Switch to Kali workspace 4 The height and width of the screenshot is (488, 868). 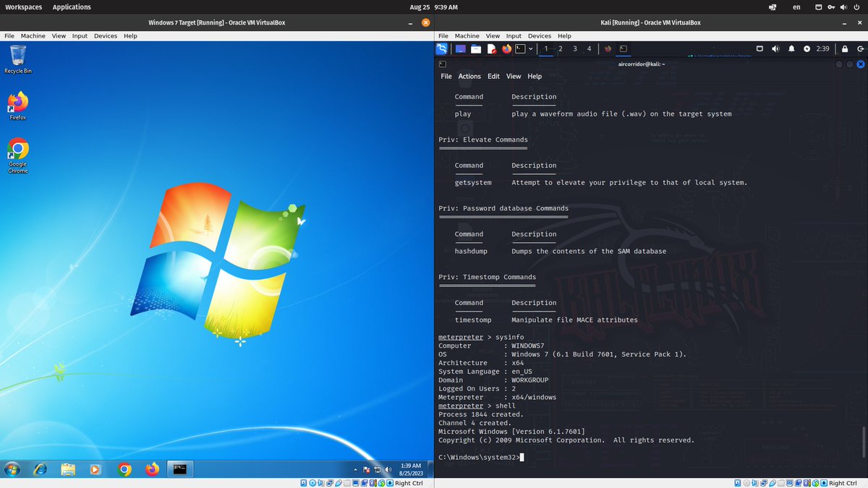[589, 48]
